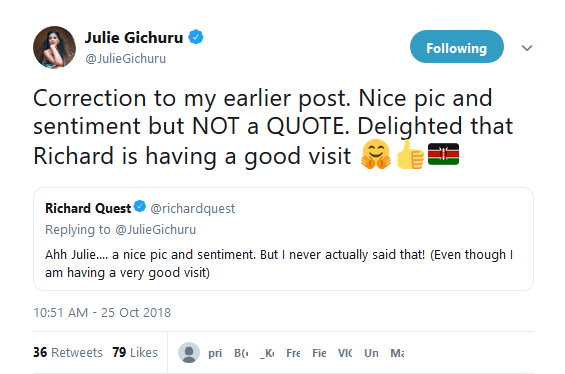Click the thumbs up emoji in the tweet
The width and height of the screenshot is (565, 374).
(410, 155)
